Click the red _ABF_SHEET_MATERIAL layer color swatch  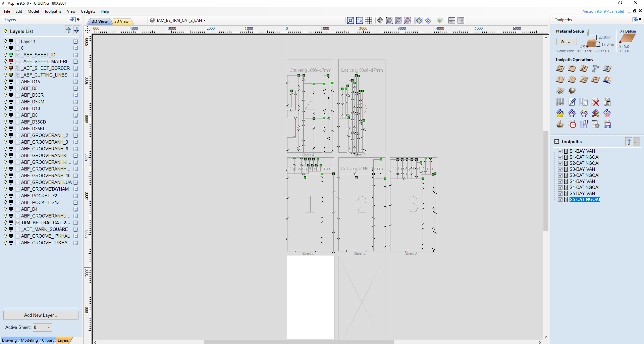point(11,61)
